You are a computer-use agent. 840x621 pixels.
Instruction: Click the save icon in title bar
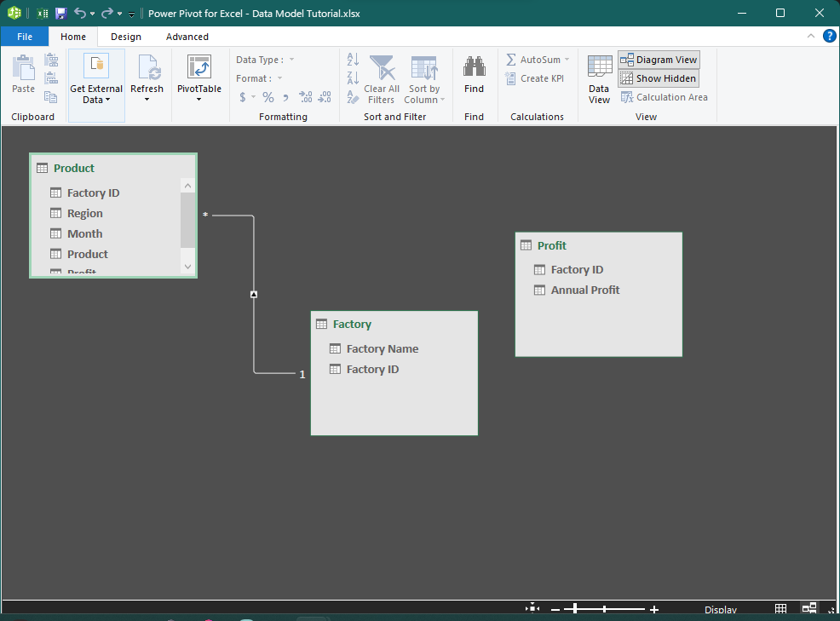click(x=60, y=13)
